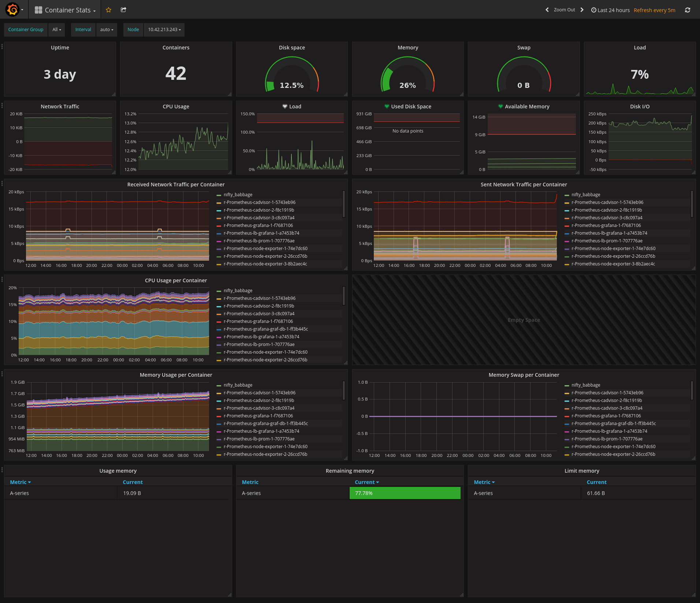Open the row menu handle beside Uptime
Image resolution: width=700 pixels, height=603 pixels.
point(2,46)
